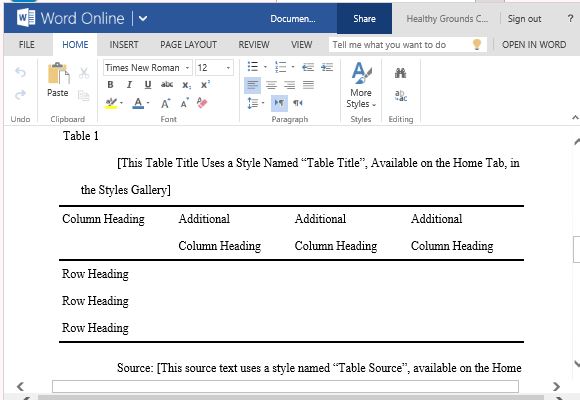Click the Line Spacing icon

tap(253, 103)
